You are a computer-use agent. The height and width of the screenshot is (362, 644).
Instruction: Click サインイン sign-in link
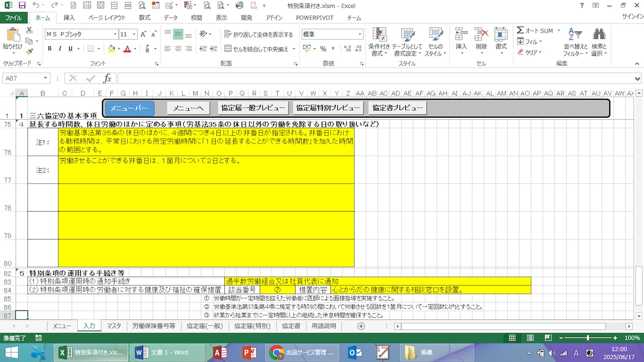pyautogui.click(x=632, y=17)
